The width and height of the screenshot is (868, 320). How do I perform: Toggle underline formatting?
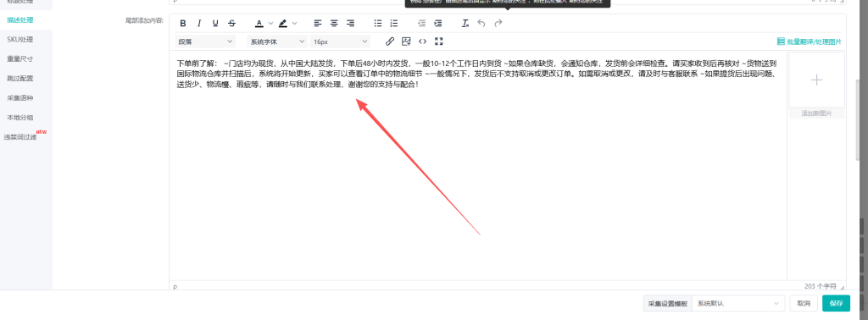click(215, 23)
